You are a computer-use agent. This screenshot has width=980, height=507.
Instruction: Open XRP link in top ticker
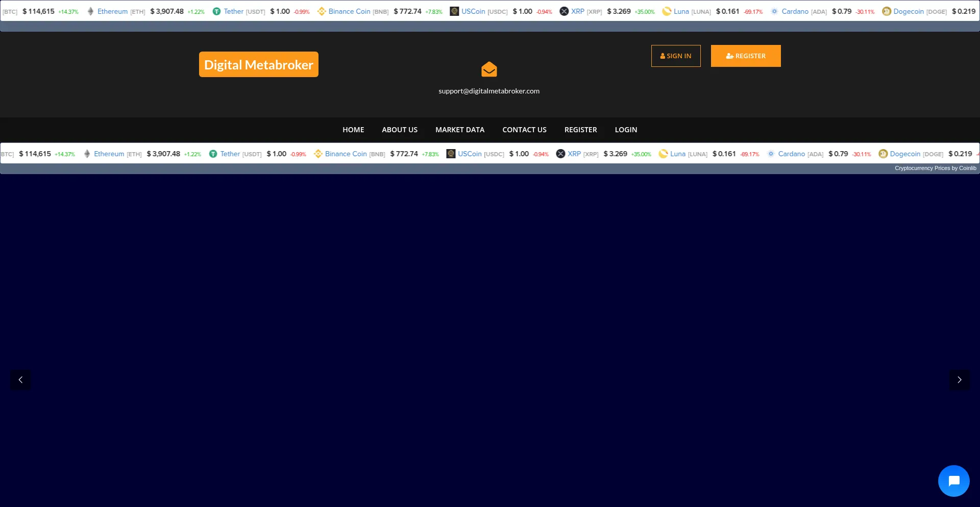(577, 11)
